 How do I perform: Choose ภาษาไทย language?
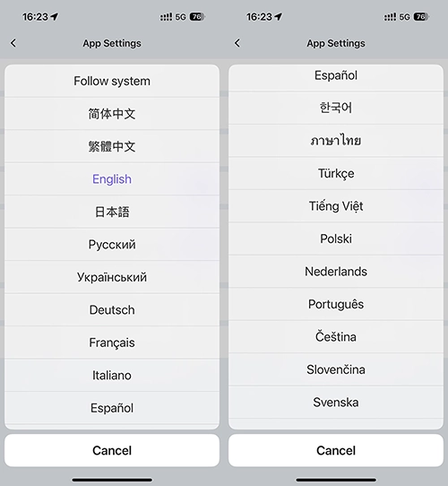click(336, 141)
